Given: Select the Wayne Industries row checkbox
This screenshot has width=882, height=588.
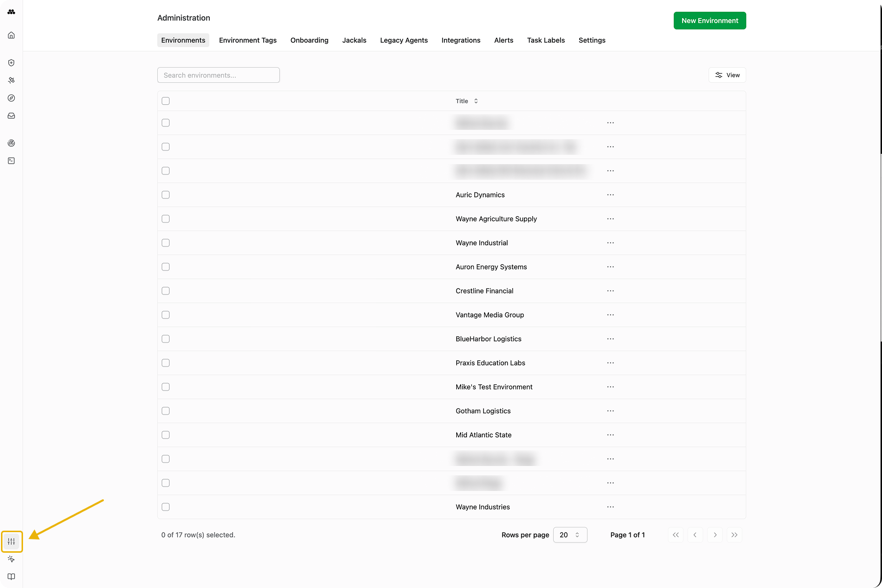Looking at the screenshot, I should coord(166,507).
